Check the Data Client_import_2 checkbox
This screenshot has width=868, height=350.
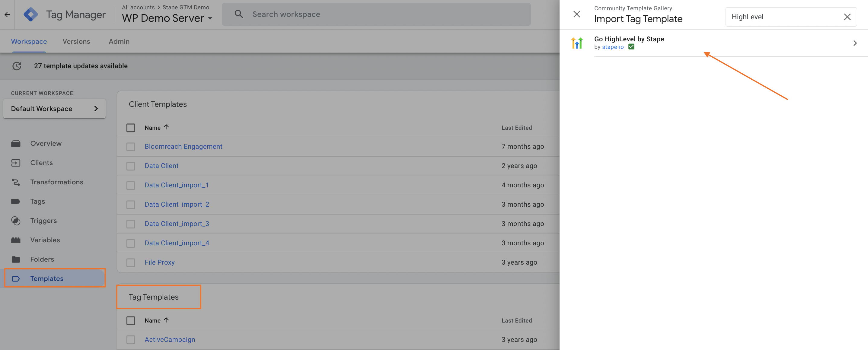[x=131, y=205]
